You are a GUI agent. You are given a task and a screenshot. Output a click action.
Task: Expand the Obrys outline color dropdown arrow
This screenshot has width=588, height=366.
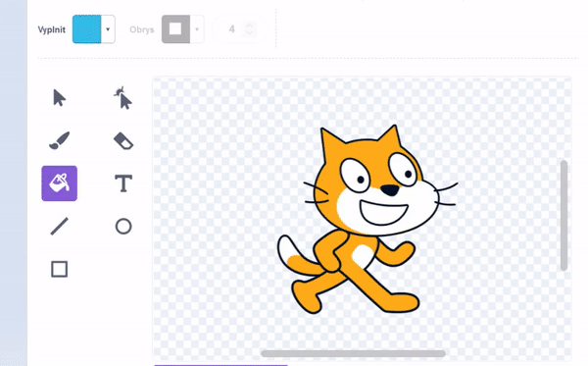tap(197, 29)
